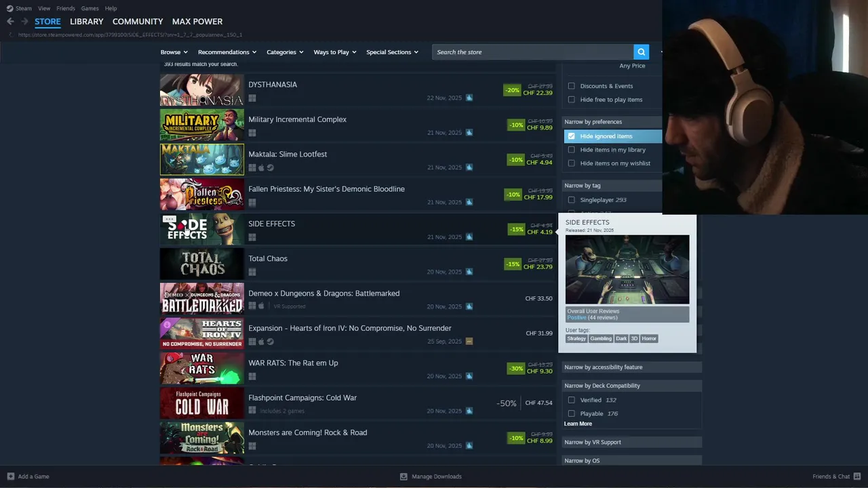Switch to the STORE tab
Image resolution: width=868 pixels, height=488 pixels.
[x=47, y=22]
